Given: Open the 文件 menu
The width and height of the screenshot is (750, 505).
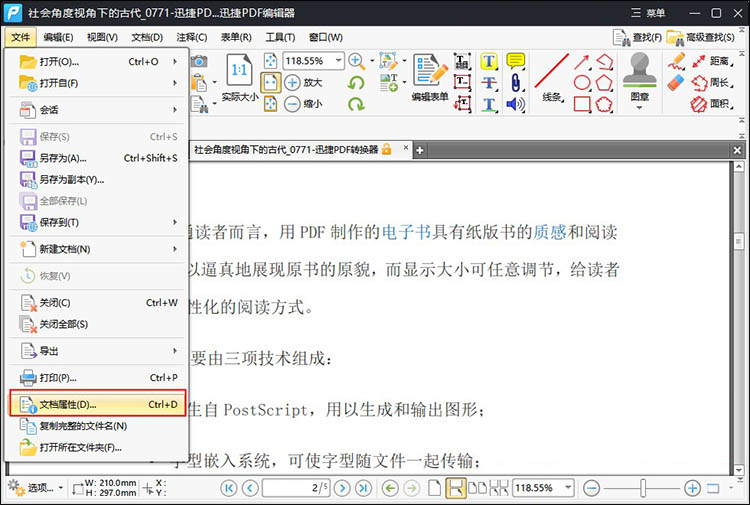Looking at the screenshot, I should [20, 37].
